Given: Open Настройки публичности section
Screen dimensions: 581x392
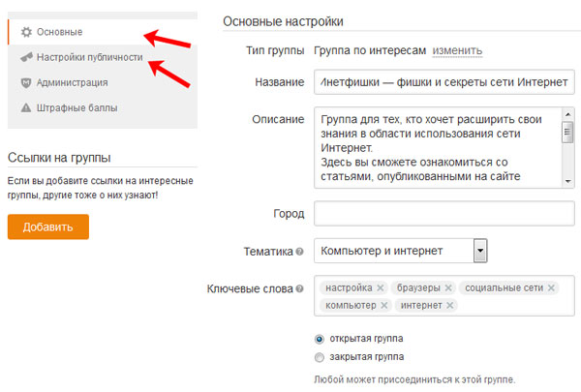Looking at the screenshot, I should click(103, 57).
